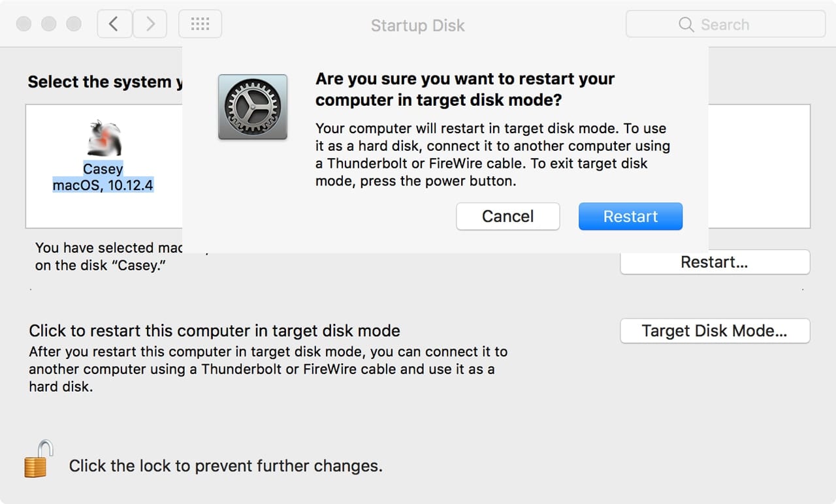Click the Startup Disk window title
Viewport: 836px width, 504px height.
point(417,25)
